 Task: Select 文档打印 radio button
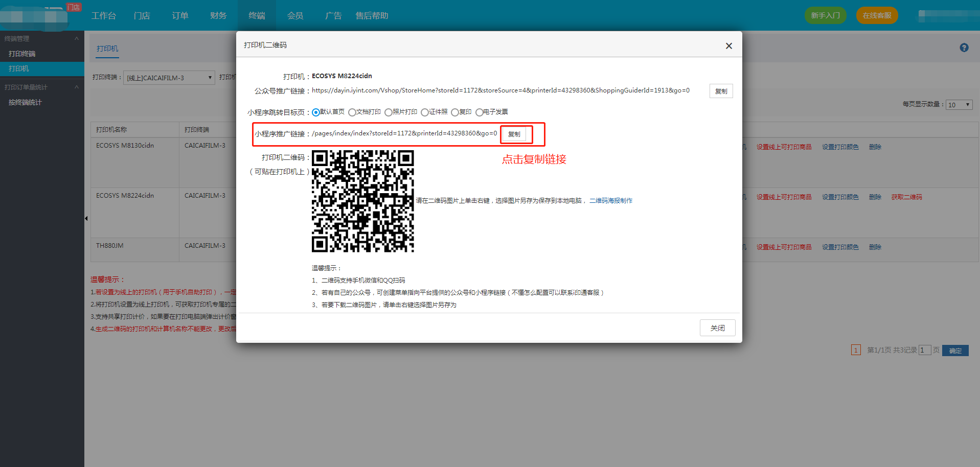coord(352,112)
